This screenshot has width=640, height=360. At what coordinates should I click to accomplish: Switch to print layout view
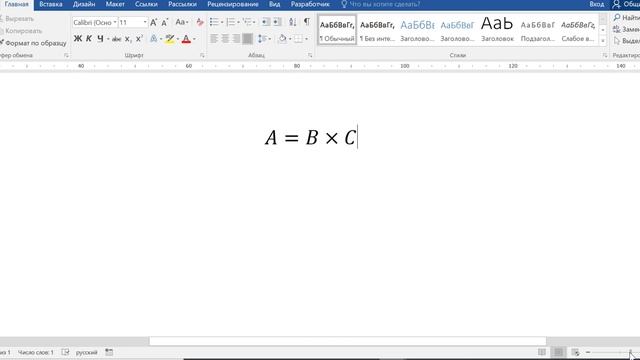click(x=558, y=352)
